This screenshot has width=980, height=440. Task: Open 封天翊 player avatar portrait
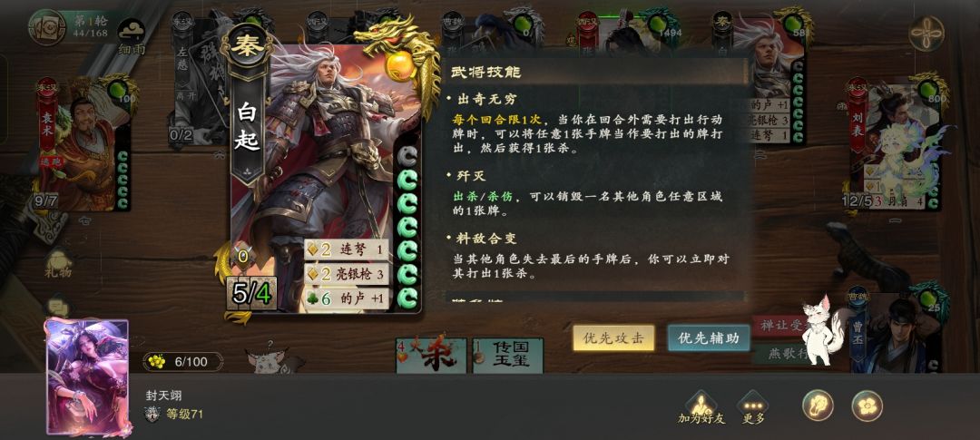click(x=87, y=376)
